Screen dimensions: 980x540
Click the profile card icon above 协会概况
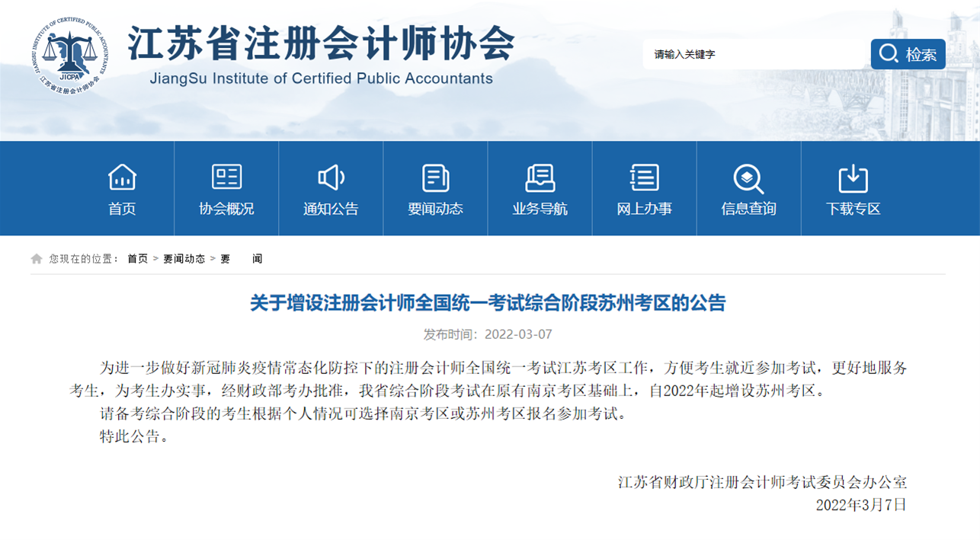pyautogui.click(x=226, y=177)
